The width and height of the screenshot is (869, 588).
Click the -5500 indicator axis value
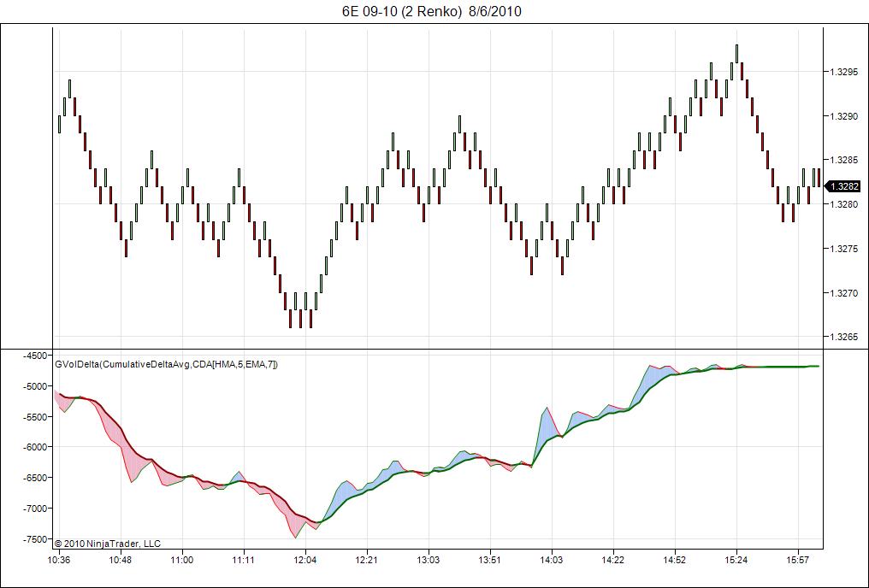tap(36, 416)
